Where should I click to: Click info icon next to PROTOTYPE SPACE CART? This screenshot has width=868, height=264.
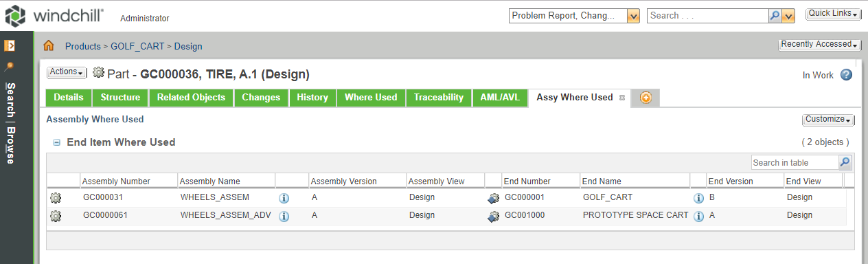pyautogui.click(x=698, y=216)
